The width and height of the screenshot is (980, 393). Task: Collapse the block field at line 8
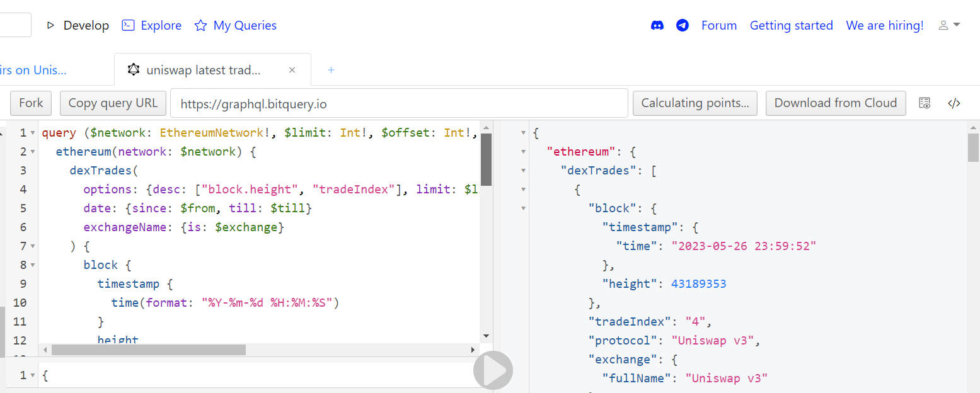(x=32, y=265)
